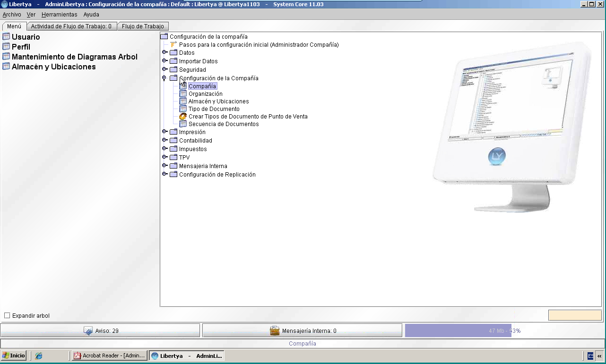Select Tipo de Documento tree item
This screenshot has height=364, width=606.
pos(214,109)
